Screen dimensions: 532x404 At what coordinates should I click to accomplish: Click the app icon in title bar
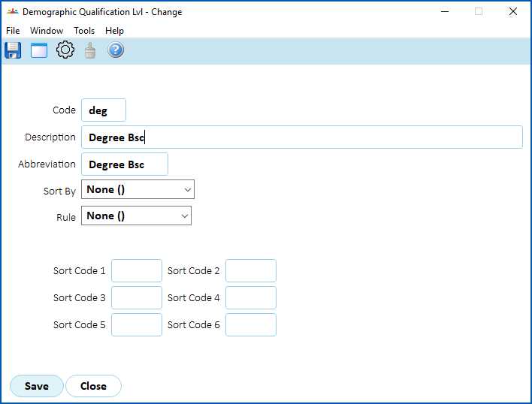coord(13,12)
